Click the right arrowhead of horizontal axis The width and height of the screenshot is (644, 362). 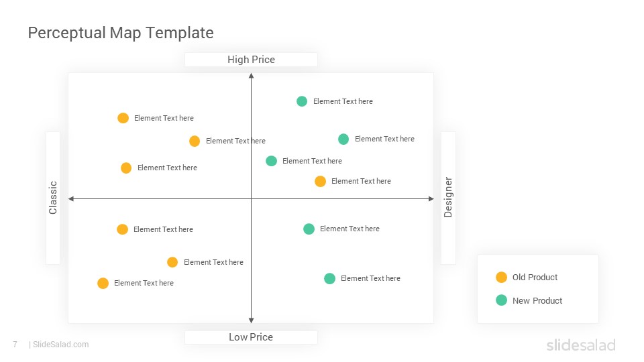click(x=431, y=198)
